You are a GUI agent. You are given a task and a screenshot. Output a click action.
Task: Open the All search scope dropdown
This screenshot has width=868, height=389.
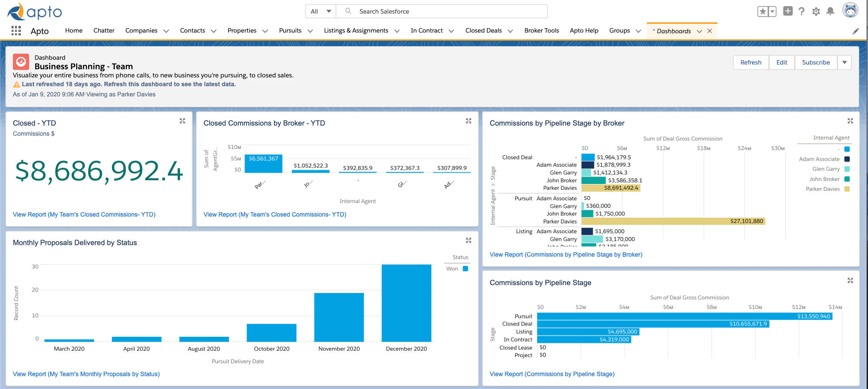[x=321, y=11]
